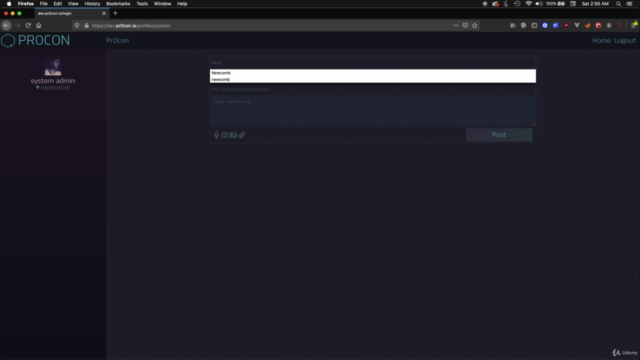Click the camera icon below the post box
The width and height of the screenshot is (640, 360).
(225, 135)
